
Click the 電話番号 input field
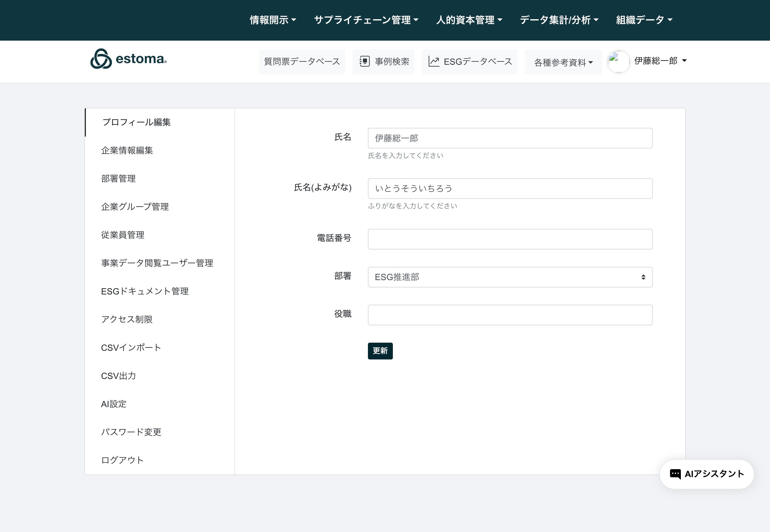(x=510, y=239)
